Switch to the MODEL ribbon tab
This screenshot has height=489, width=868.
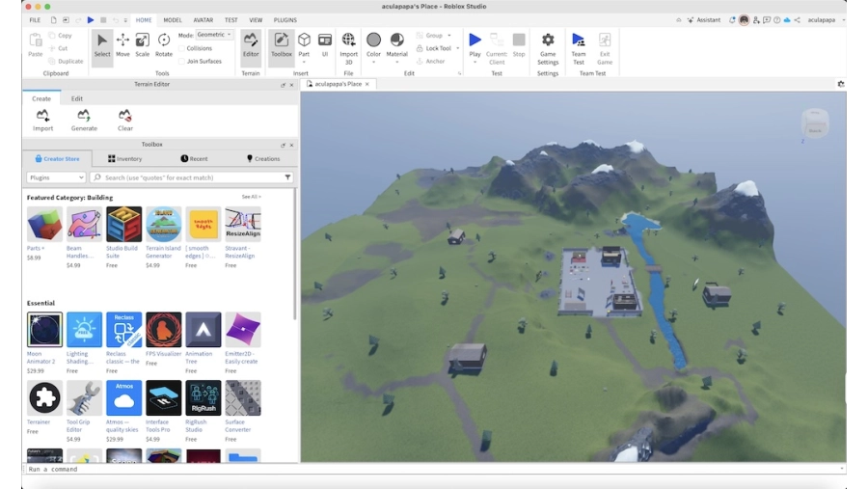(x=173, y=20)
